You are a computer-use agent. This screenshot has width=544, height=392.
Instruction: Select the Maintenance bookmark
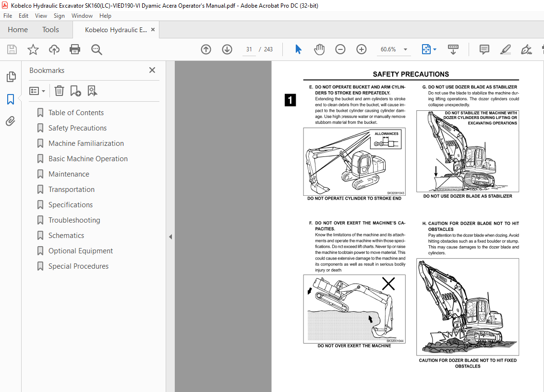point(69,174)
